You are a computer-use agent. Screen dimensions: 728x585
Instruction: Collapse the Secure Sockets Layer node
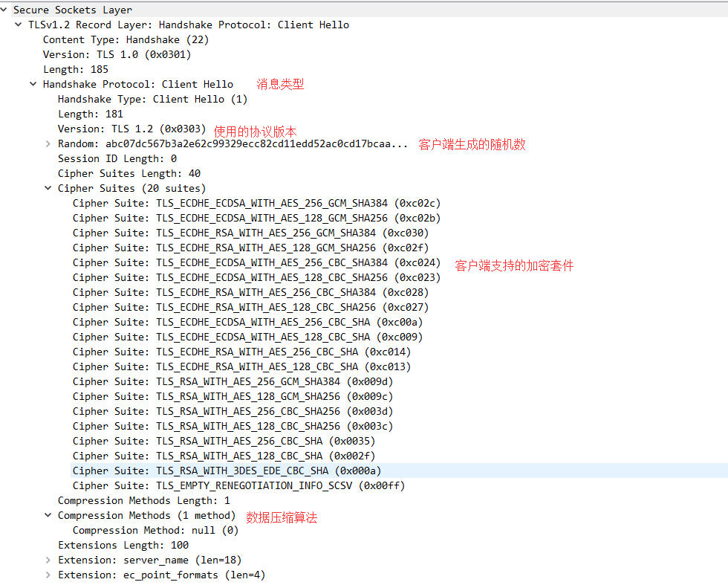(4, 10)
